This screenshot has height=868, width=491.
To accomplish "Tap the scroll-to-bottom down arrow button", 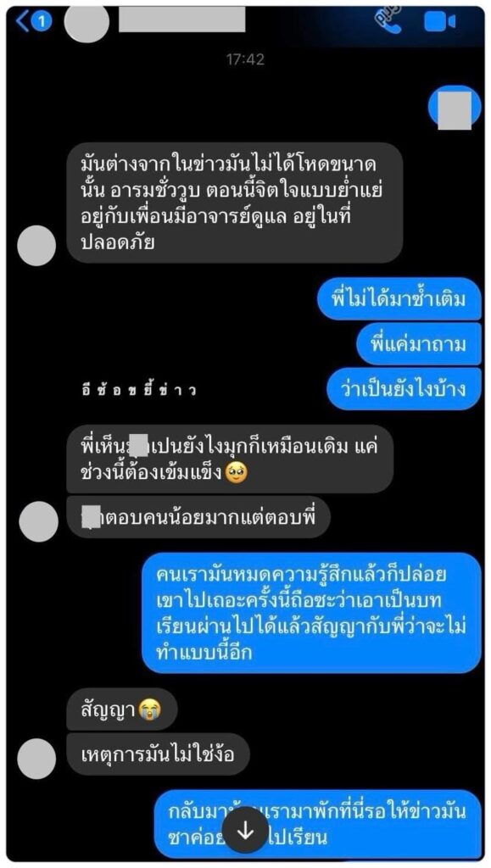I will pos(245,832).
